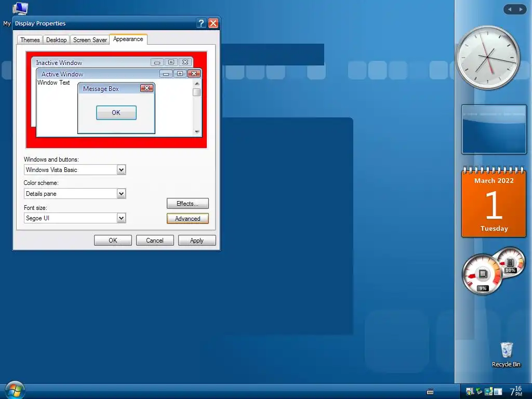Screen dimensions: 532x399
Task: Click the Cancel button
Action: [x=155, y=240]
